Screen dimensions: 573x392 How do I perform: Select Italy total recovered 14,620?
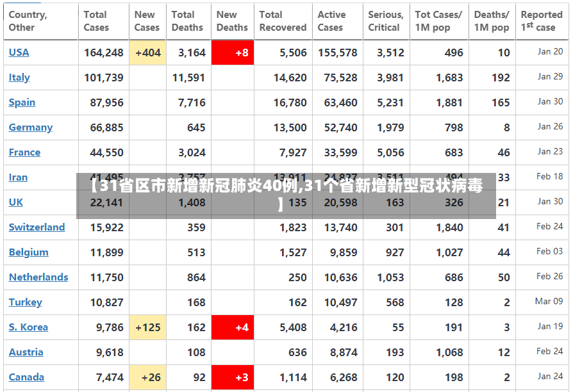tap(290, 78)
